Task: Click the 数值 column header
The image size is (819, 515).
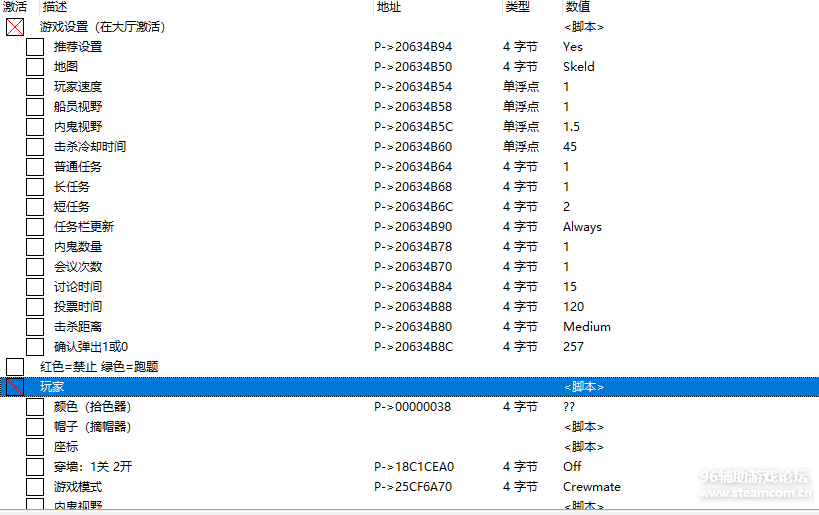Action: 577,7
